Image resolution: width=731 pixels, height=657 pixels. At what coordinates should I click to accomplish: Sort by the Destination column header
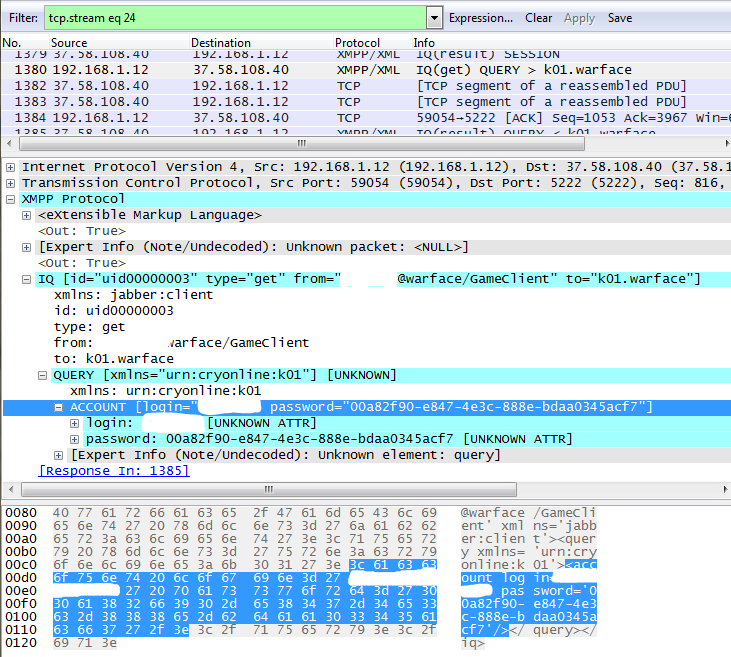click(x=221, y=43)
